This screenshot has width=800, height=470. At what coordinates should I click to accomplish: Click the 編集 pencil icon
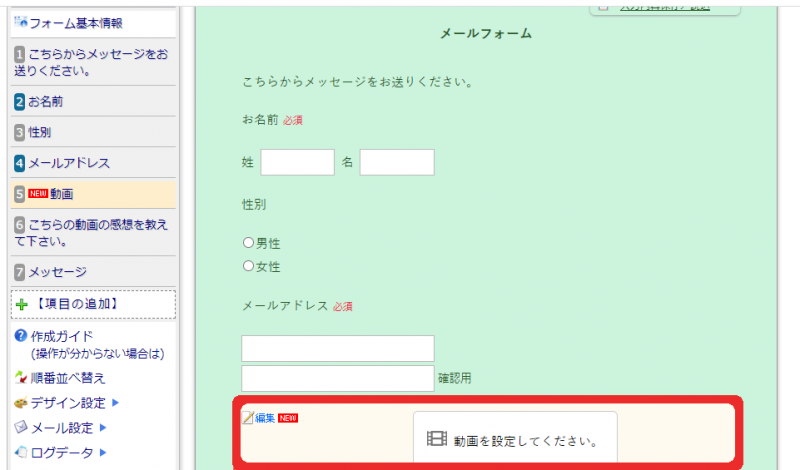tap(248, 418)
